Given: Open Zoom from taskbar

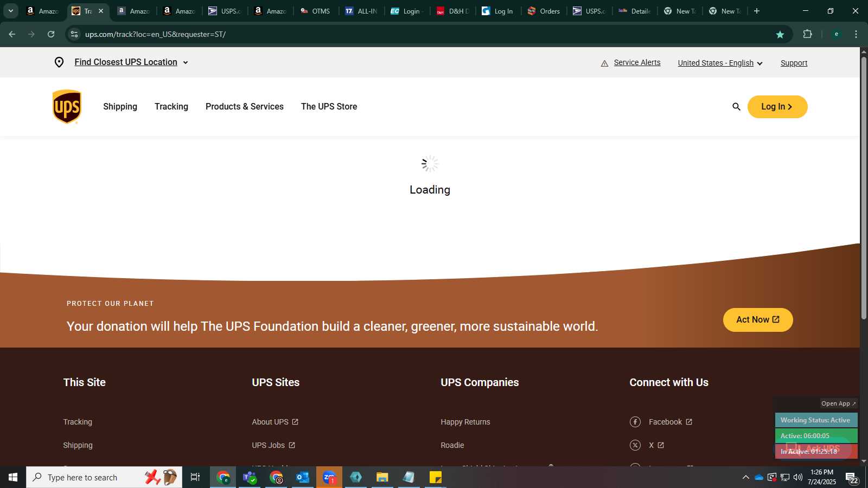Looking at the screenshot, I should coord(329,477).
